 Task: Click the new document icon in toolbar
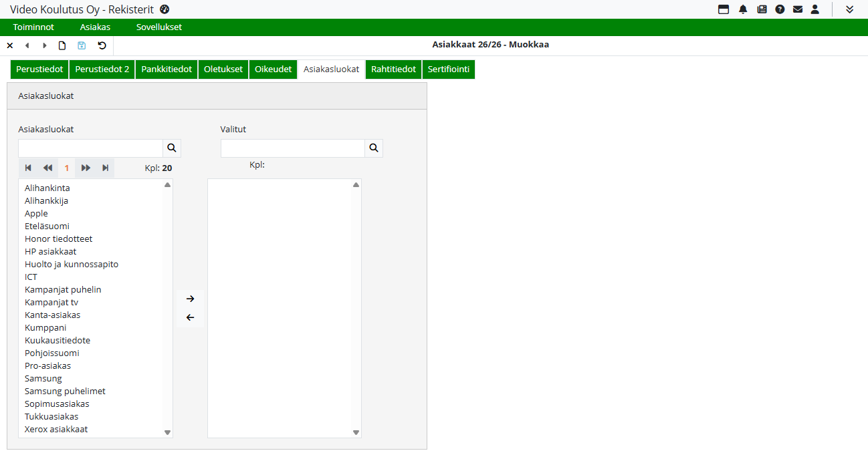[x=62, y=45]
